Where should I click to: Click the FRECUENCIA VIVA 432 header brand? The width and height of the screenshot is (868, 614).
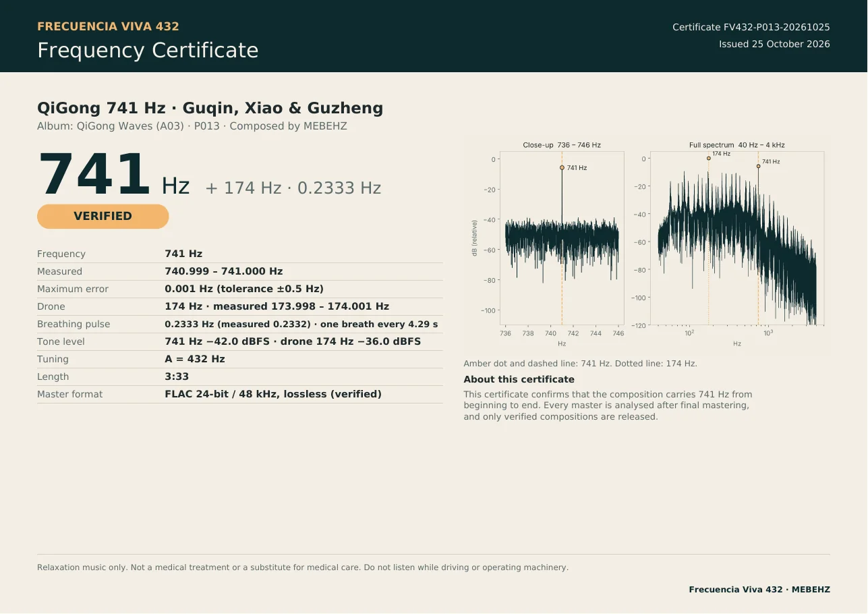(x=108, y=27)
